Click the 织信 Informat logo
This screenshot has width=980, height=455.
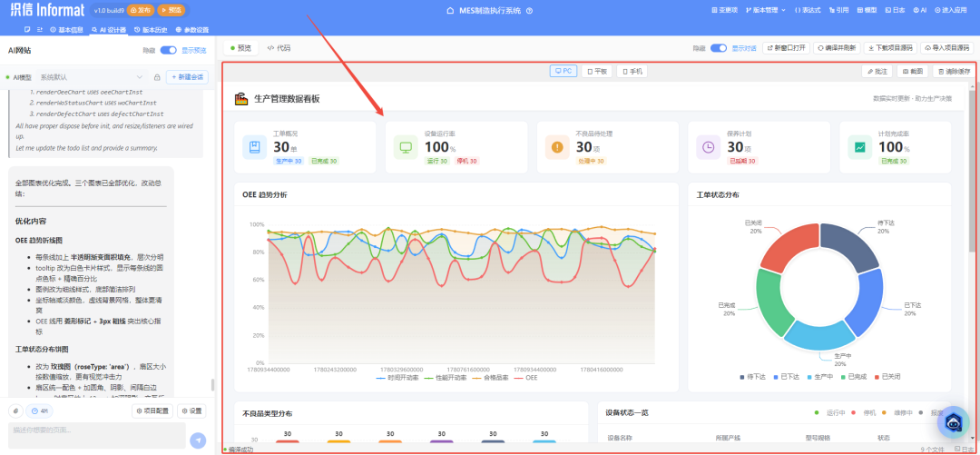coord(46,11)
